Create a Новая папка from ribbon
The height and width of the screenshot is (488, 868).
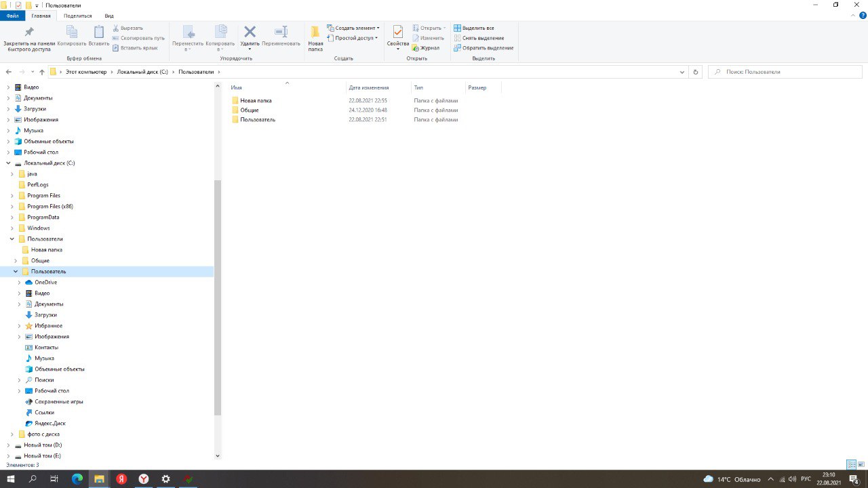(x=315, y=37)
